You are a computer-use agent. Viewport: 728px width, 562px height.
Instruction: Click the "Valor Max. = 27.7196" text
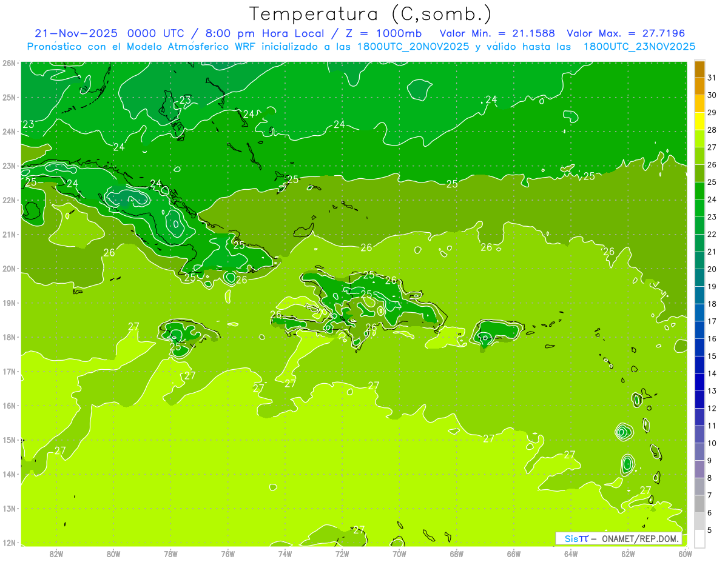pyautogui.click(x=625, y=33)
